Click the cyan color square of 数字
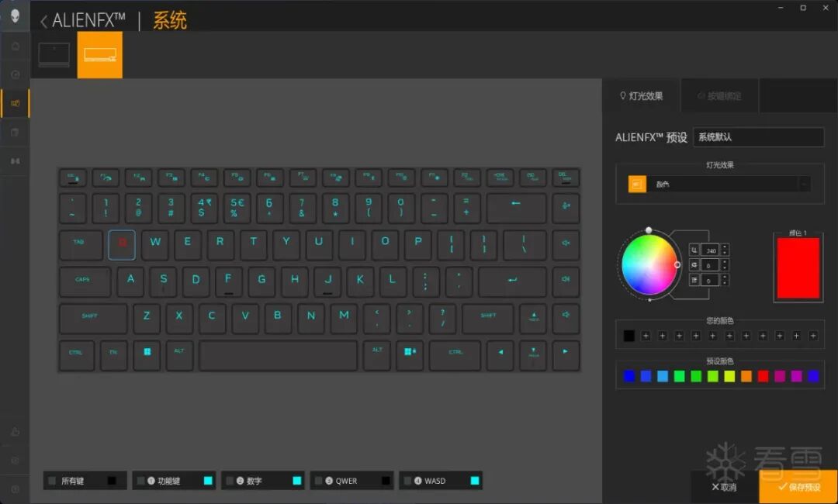The height and width of the screenshot is (504, 838). pyautogui.click(x=296, y=481)
